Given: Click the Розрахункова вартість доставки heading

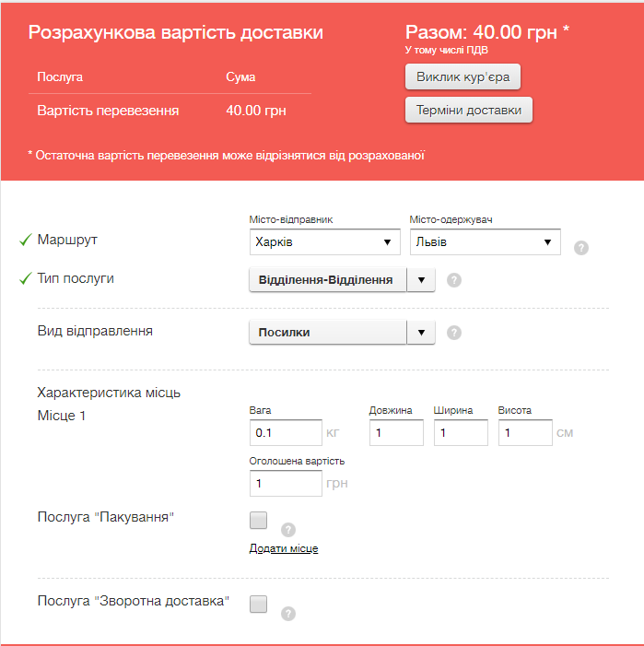Looking at the screenshot, I should 175,32.
